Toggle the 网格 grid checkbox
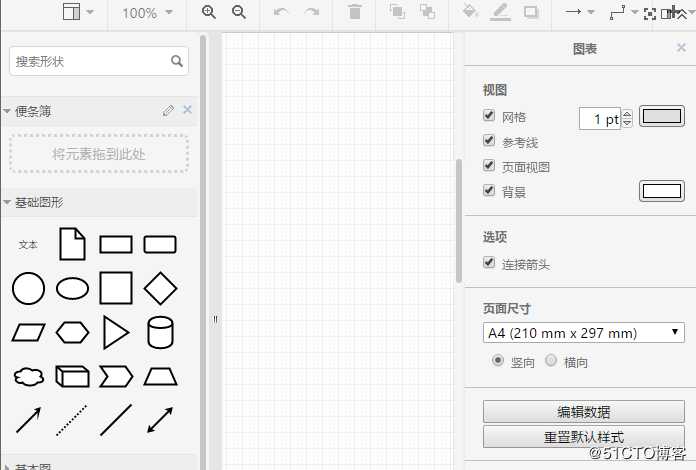This screenshot has width=696, height=470. tap(489, 115)
